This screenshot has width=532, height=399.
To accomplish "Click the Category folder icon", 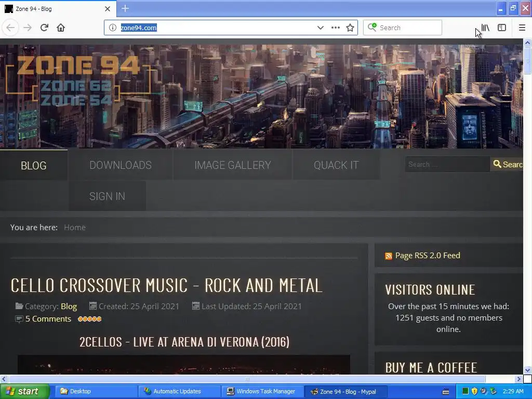I will (x=19, y=306).
